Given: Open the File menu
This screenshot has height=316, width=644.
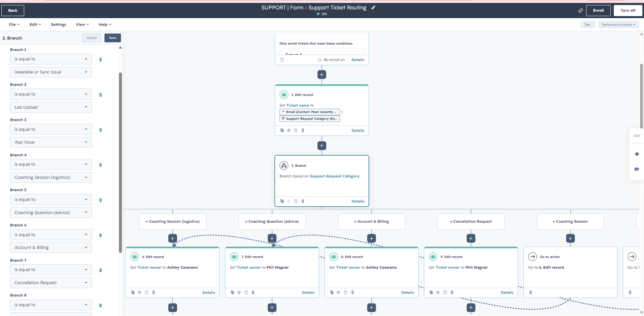Looking at the screenshot, I should tap(14, 24).
